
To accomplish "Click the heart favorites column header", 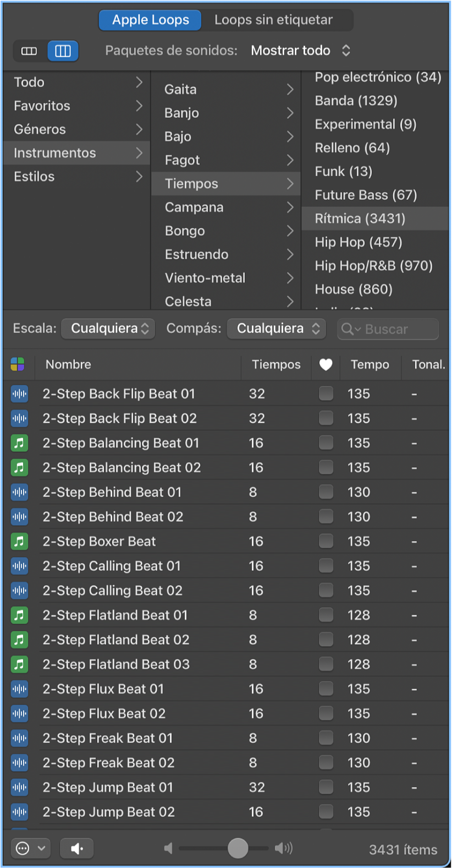I will (x=326, y=364).
